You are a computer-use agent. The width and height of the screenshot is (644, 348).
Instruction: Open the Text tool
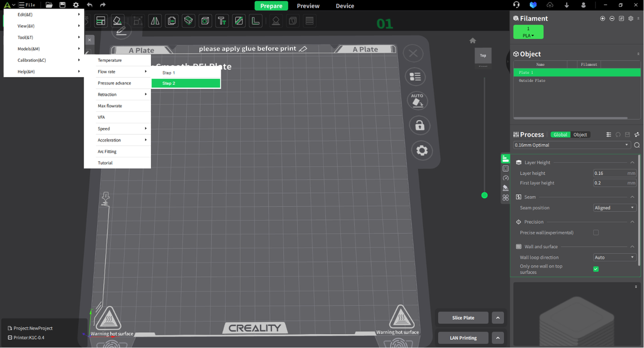click(x=222, y=21)
